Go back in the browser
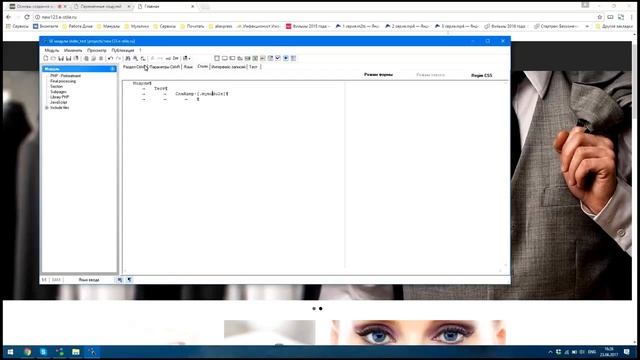The width and height of the screenshot is (640, 360). coord(9,17)
